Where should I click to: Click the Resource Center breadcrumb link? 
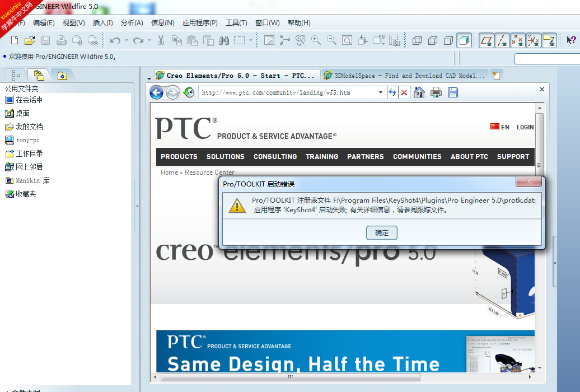[210, 172]
